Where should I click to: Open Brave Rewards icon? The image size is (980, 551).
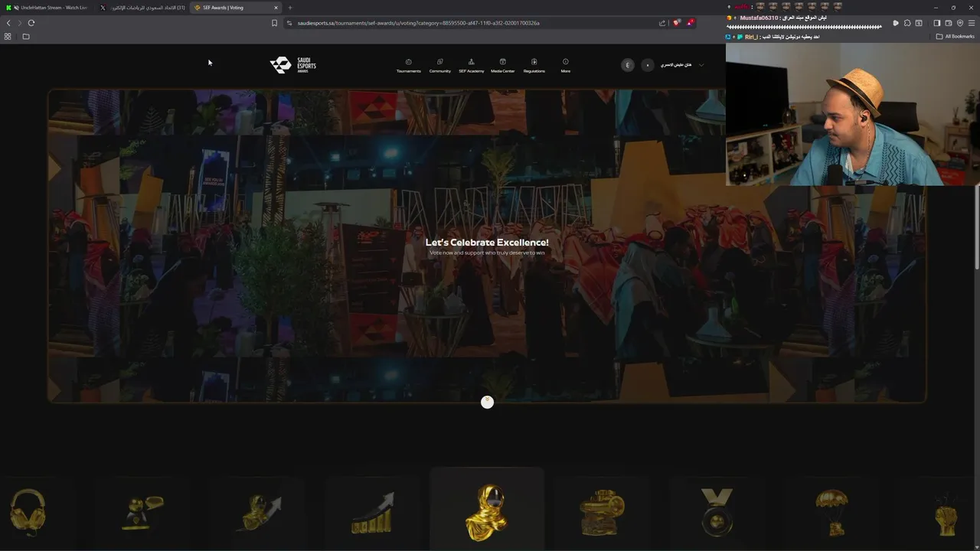(690, 23)
